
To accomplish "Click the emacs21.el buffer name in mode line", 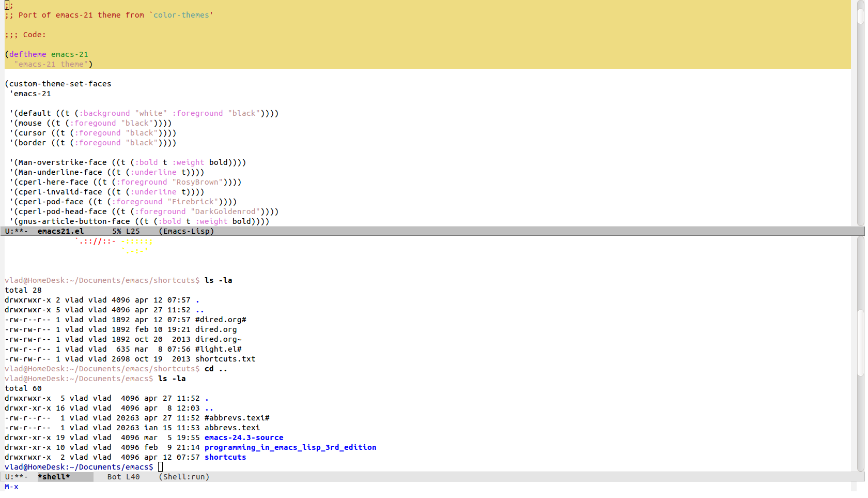I will point(60,231).
